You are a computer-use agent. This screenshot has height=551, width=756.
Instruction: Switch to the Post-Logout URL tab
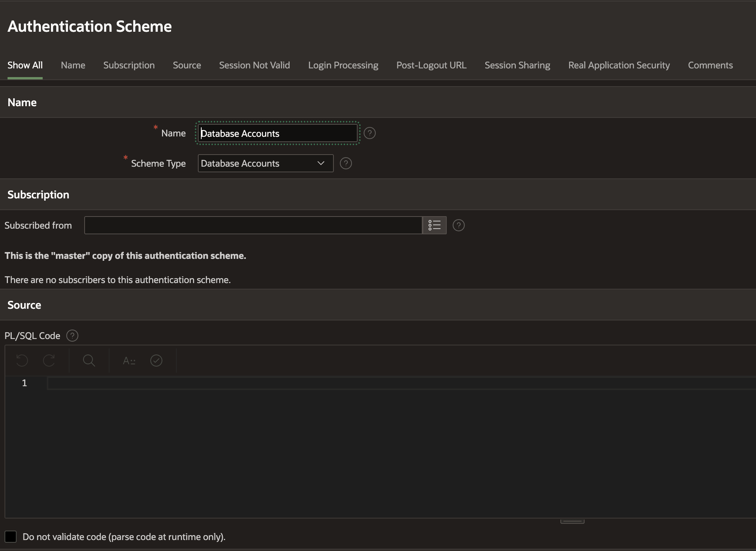(431, 65)
